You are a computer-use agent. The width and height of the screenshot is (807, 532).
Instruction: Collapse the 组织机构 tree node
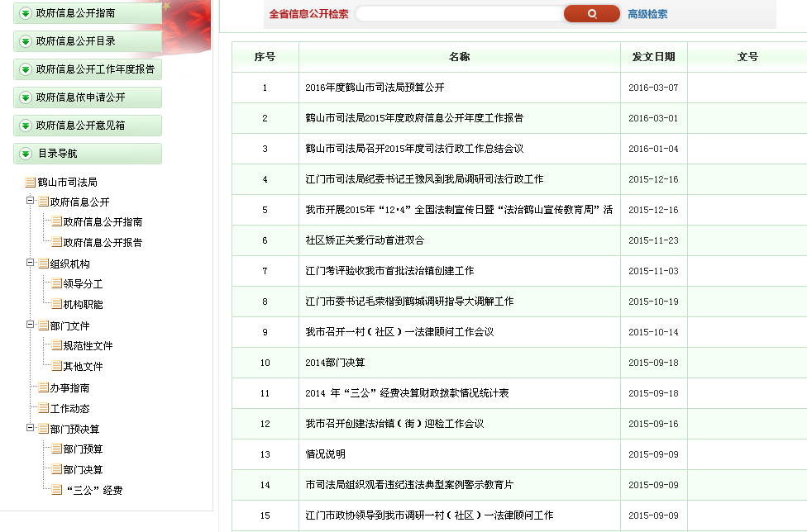[x=31, y=264]
